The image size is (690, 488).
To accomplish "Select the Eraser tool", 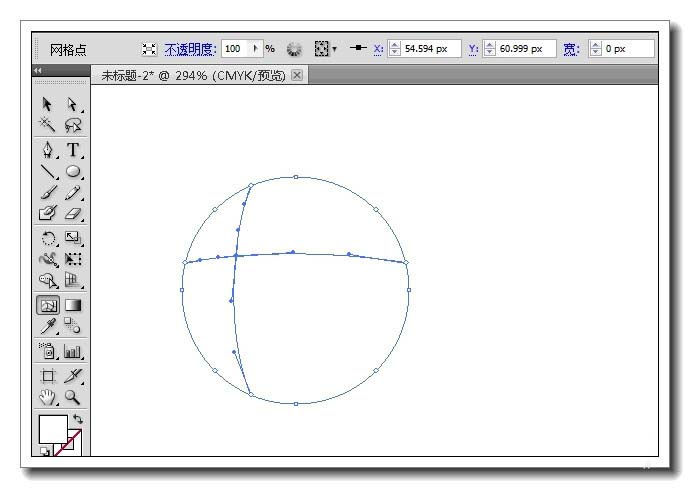I will click(73, 214).
